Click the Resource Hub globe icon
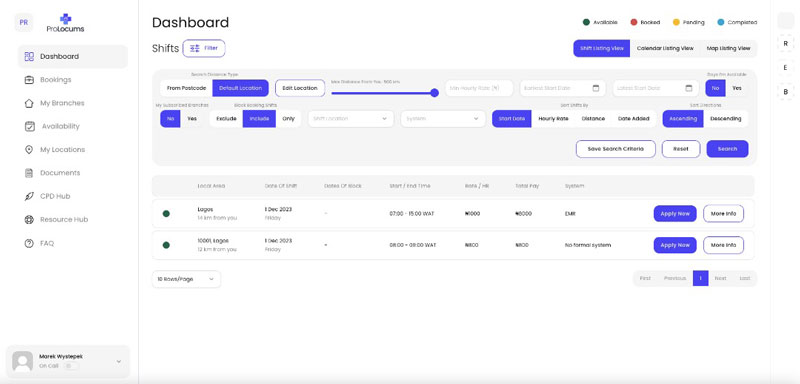This screenshot has height=384, width=800. coord(29,220)
